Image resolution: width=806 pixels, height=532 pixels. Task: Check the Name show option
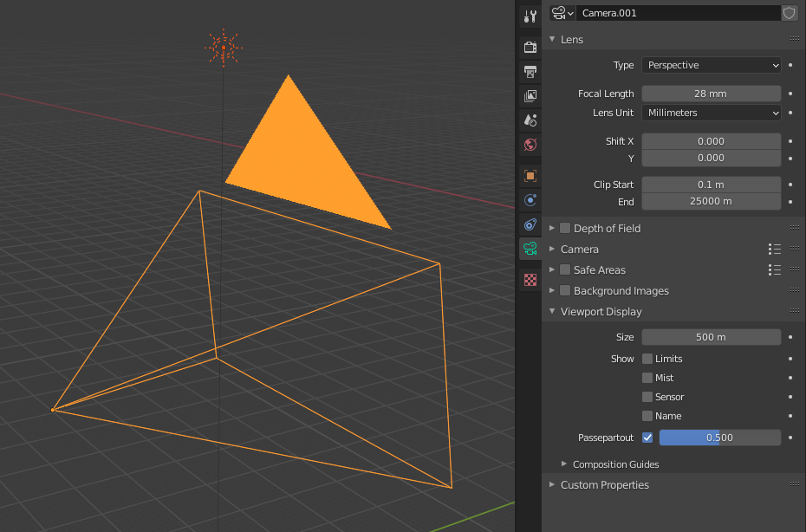(x=647, y=416)
